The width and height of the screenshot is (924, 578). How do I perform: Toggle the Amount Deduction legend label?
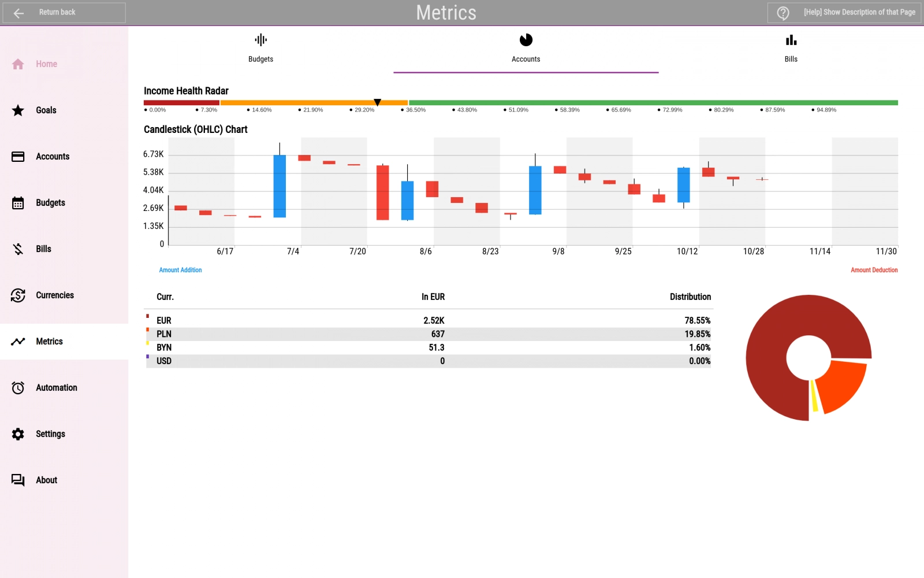[x=874, y=270]
